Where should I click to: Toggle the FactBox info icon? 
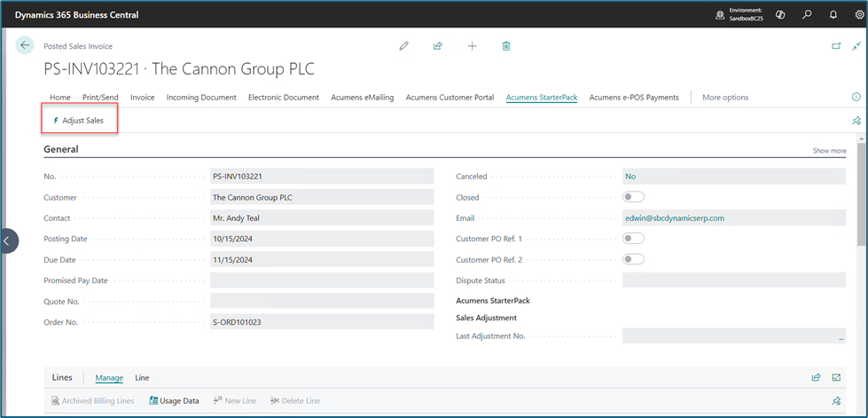856,97
